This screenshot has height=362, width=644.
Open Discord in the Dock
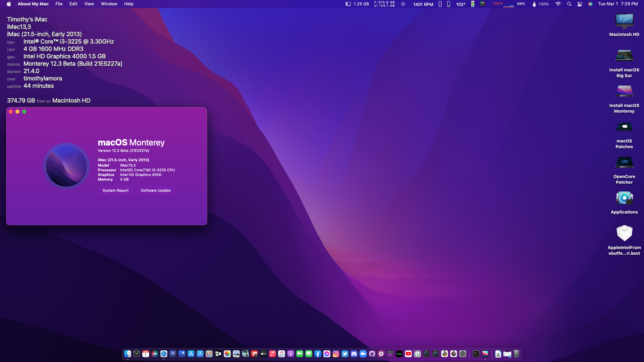pos(354,354)
